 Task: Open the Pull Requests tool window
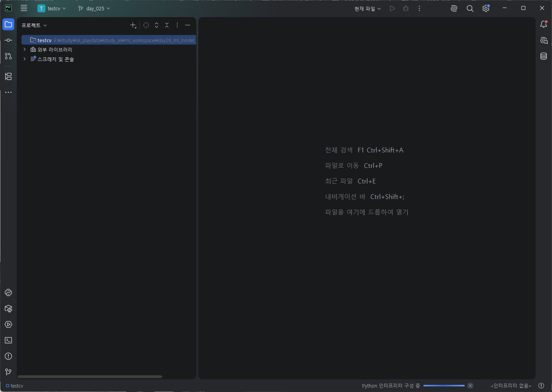[x=8, y=56]
